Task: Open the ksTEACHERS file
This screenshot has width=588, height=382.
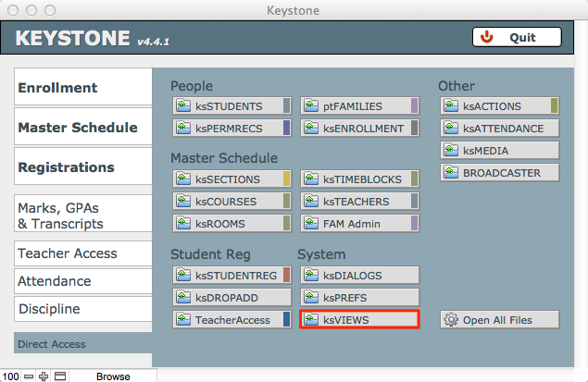Action: click(x=359, y=201)
